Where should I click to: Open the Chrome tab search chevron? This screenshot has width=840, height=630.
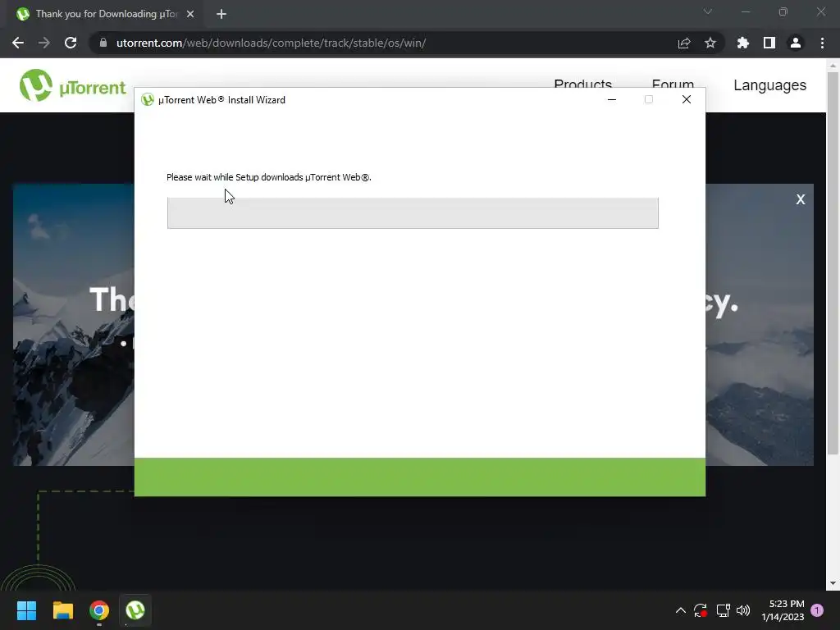pyautogui.click(x=708, y=11)
